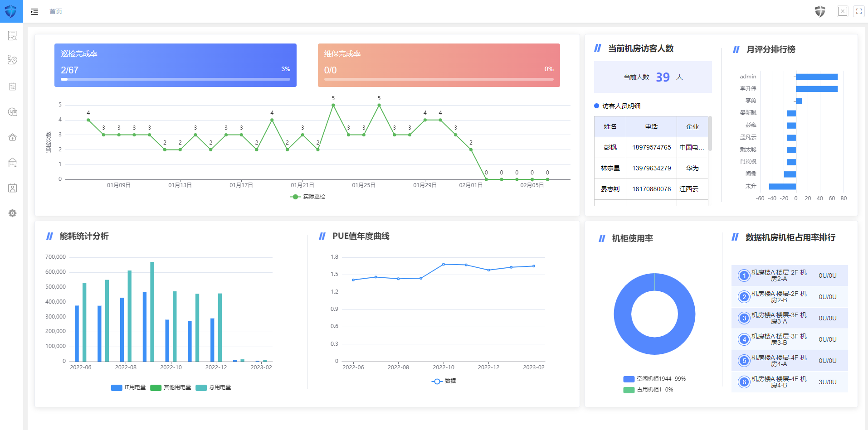Open the settings gear sidebar icon
Screen dimensions: 868x430
point(12,213)
